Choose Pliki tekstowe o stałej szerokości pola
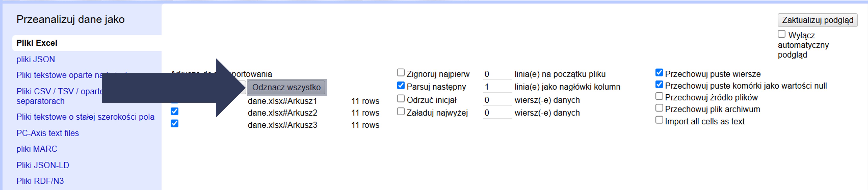The image size is (868, 190). click(85, 117)
